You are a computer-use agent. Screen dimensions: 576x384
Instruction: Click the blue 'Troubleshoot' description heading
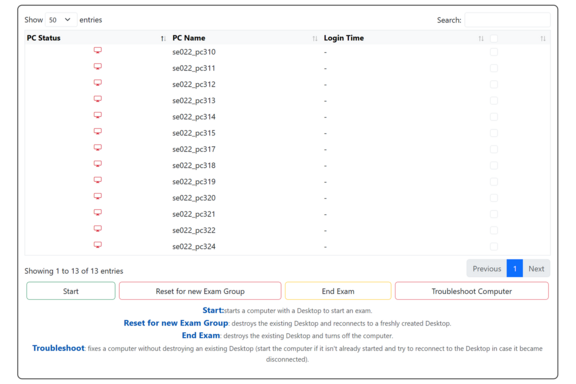coord(58,348)
